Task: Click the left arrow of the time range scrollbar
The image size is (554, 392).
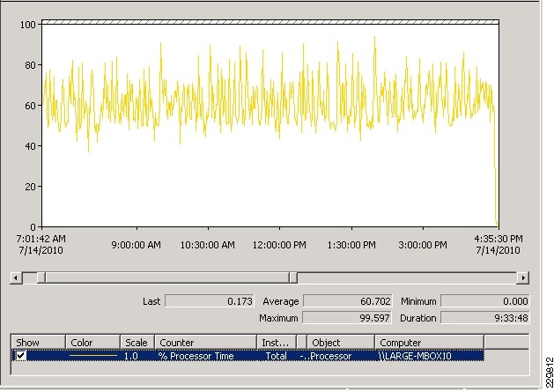Action: 15,277
